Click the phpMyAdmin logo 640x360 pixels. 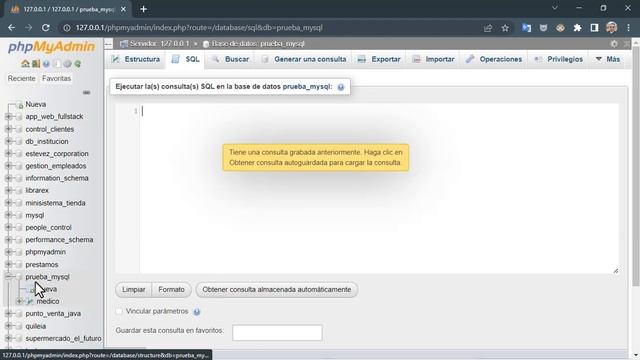pos(51,47)
